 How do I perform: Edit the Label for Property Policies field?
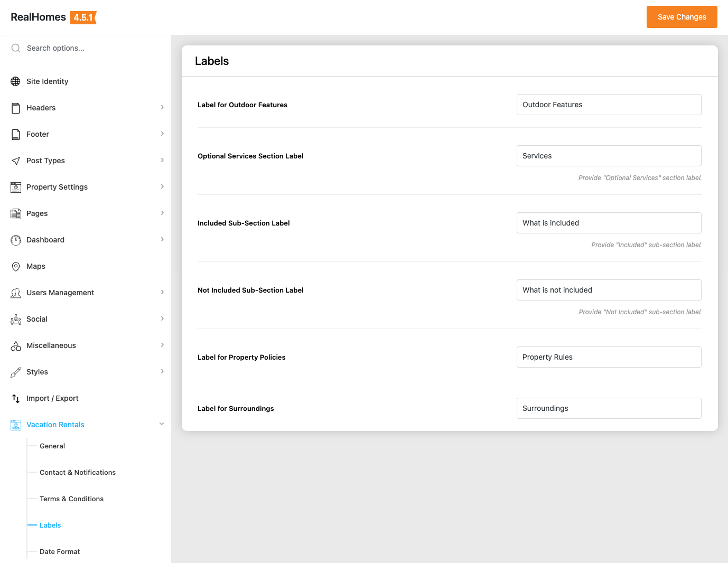coord(609,357)
